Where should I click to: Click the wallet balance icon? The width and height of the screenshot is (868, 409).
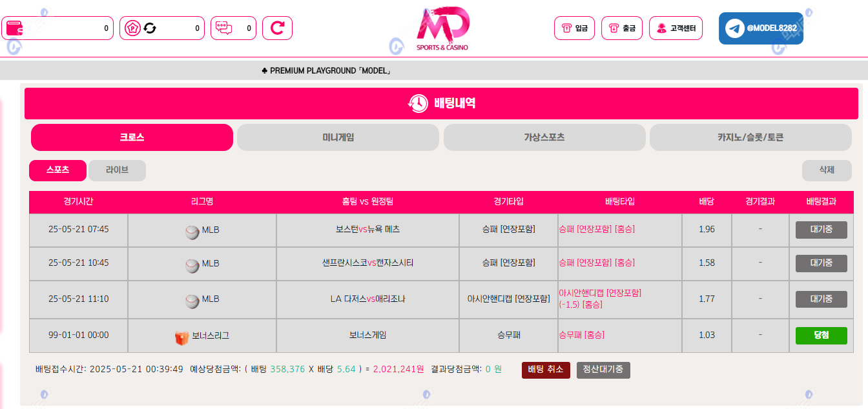tap(14, 28)
